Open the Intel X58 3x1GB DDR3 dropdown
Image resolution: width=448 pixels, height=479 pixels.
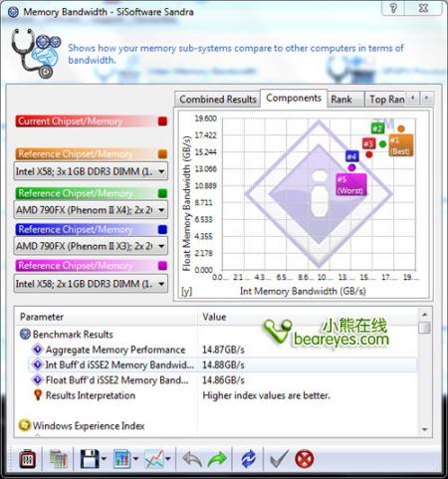91,171
